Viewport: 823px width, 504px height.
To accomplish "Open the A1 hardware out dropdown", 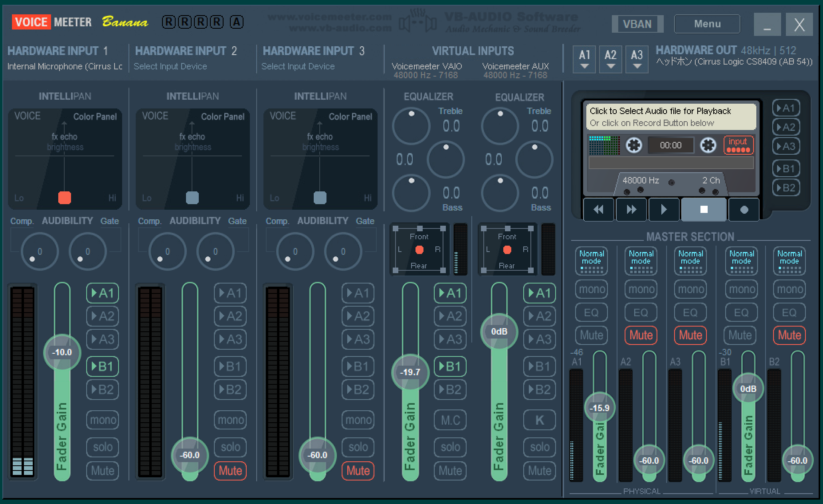I will [x=584, y=59].
